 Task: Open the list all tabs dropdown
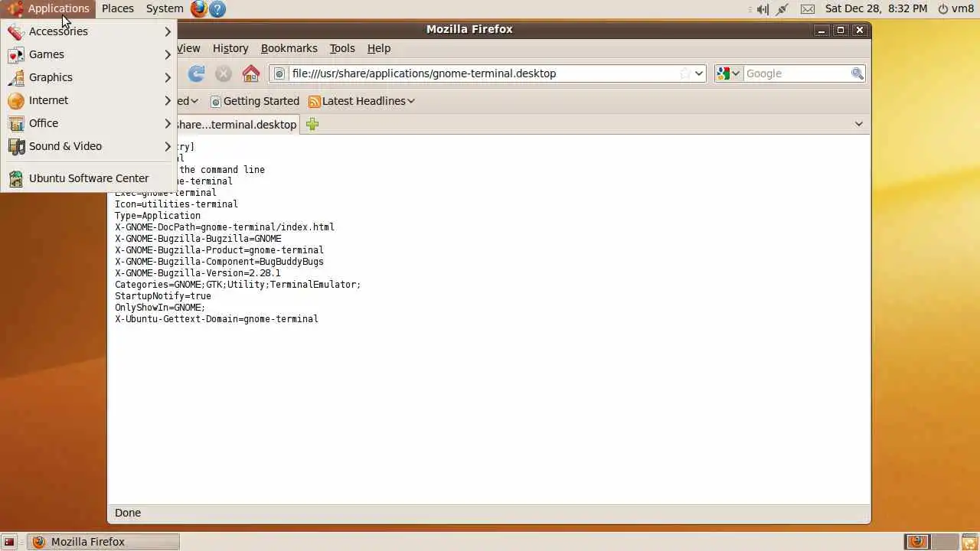859,124
